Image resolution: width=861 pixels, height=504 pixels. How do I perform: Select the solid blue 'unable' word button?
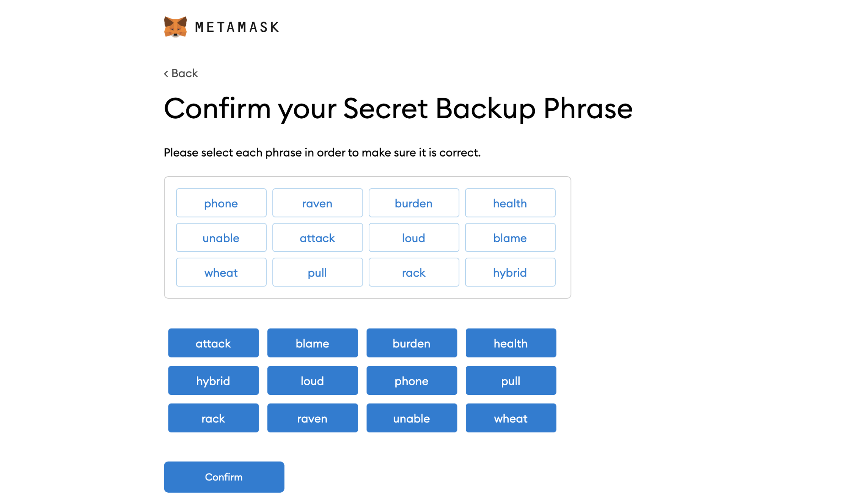412,418
